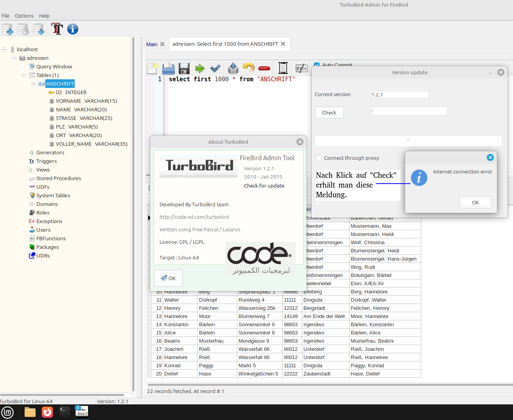Click the database upload arrow icon
513x420 pixels.
coord(233,68)
